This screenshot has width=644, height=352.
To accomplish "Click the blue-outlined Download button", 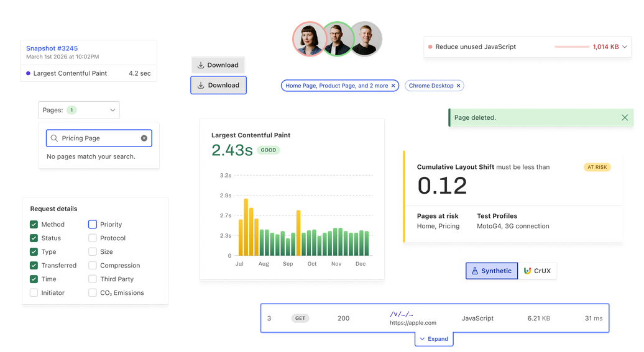I will [x=219, y=85].
